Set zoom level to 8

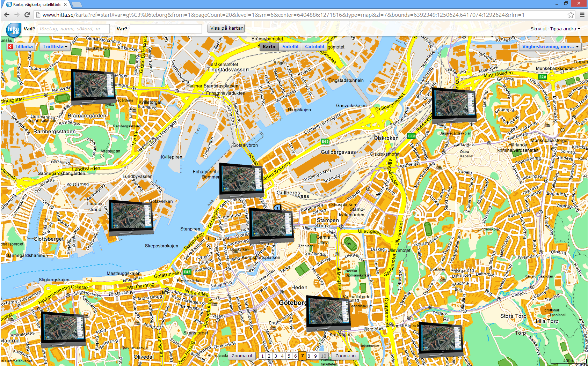coord(309,356)
